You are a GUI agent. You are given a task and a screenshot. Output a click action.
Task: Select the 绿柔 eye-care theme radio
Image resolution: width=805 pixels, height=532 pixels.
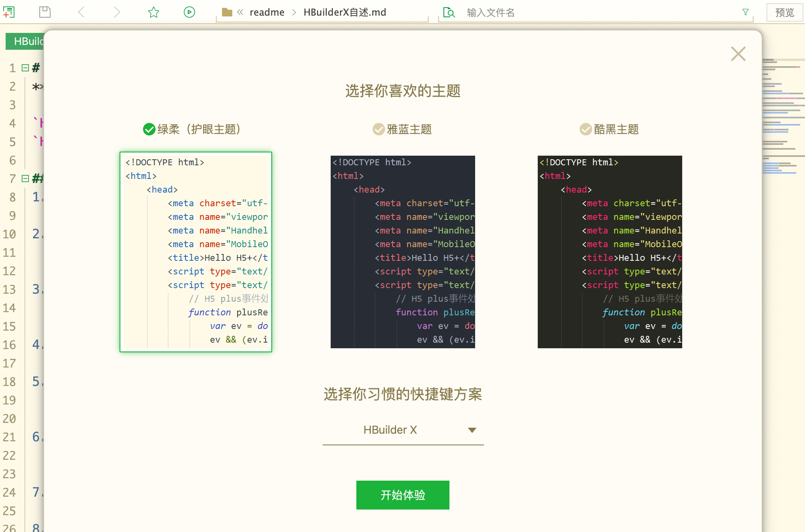point(149,129)
